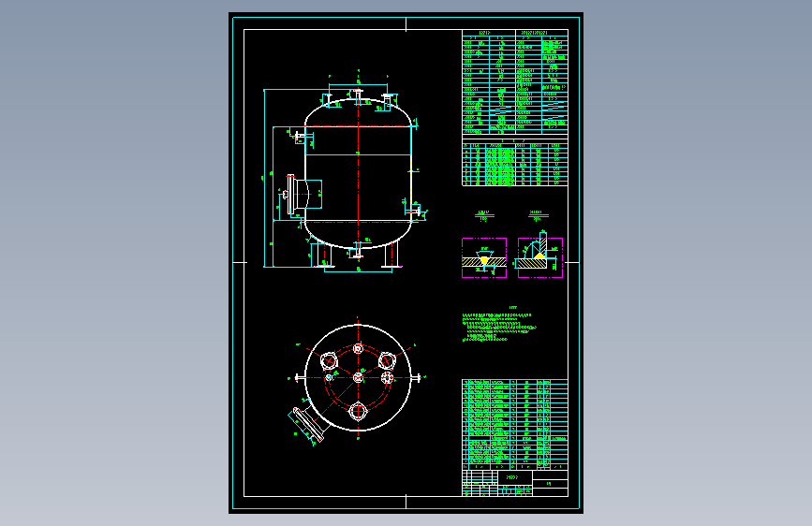The width and height of the screenshot is (812, 526).
Task: Select the right support leg of the vessel
Action: [391, 255]
